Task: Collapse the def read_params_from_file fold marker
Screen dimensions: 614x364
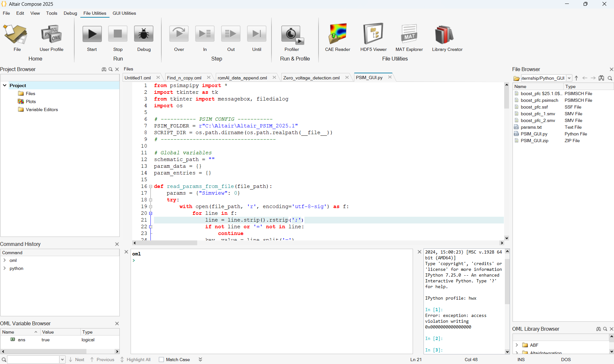Action: click(x=150, y=186)
